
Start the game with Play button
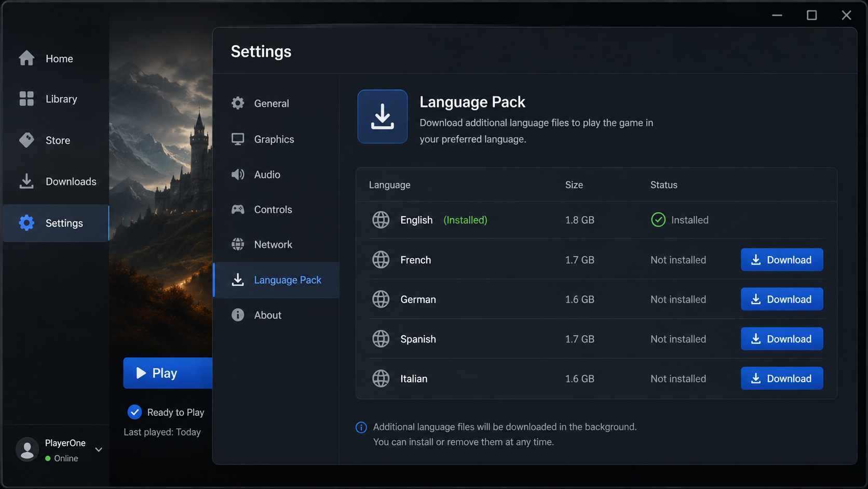tap(168, 373)
